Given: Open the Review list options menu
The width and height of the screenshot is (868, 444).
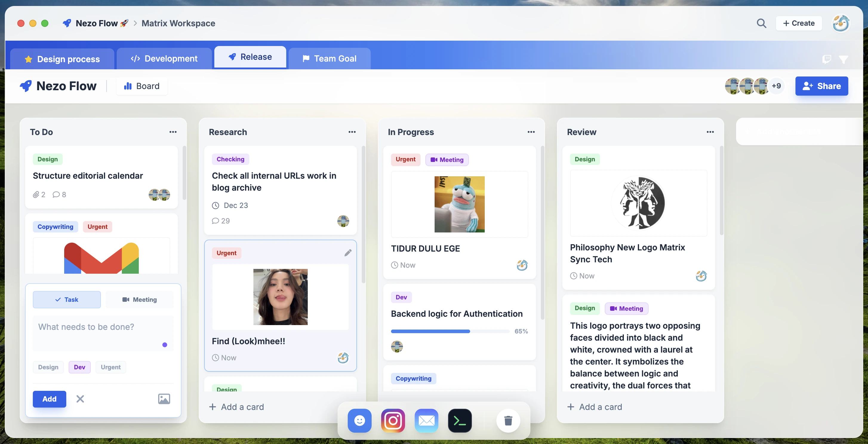Looking at the screenshot, I should pyautogui.click(x=710, y=132).
